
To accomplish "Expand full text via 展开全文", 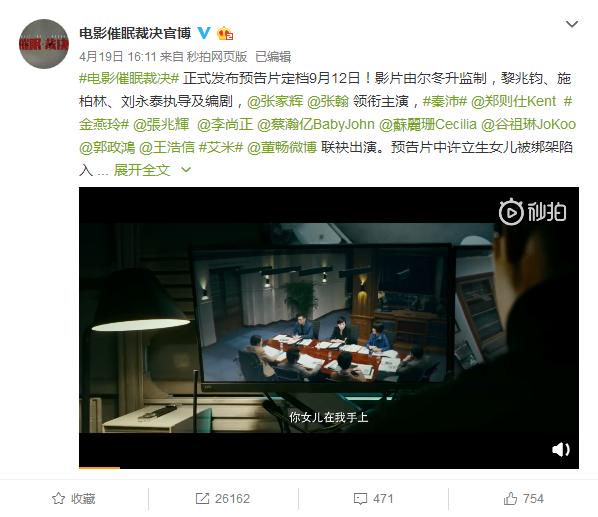I will pos(141,170).
